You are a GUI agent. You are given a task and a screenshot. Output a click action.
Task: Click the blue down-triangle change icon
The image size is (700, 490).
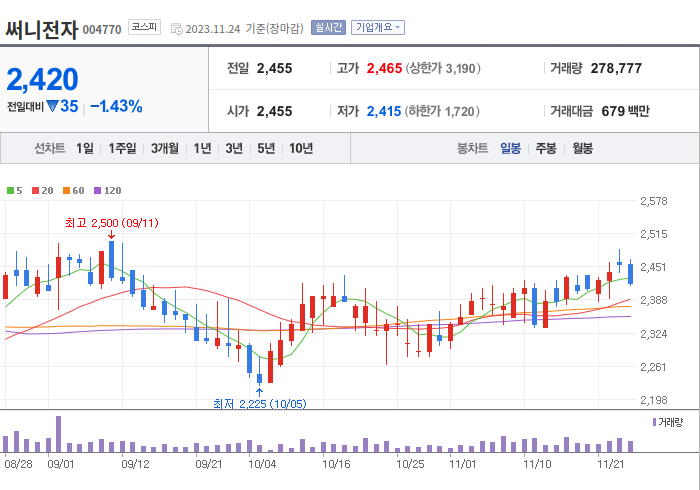point(52,106)
